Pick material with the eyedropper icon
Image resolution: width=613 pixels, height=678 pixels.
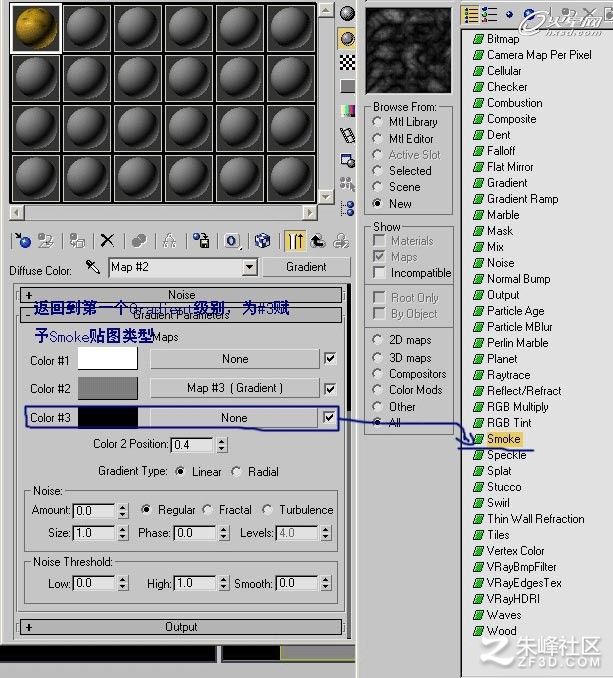point(93,267)
